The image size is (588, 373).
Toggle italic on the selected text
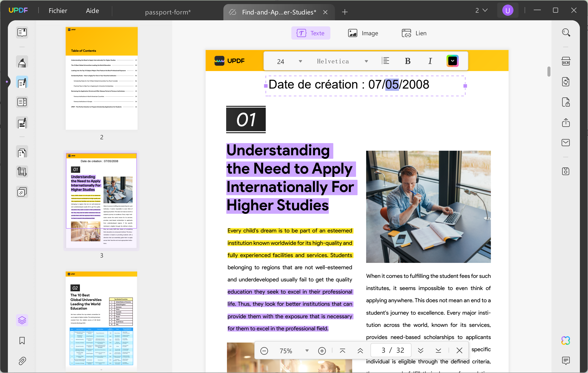point(430,61)
